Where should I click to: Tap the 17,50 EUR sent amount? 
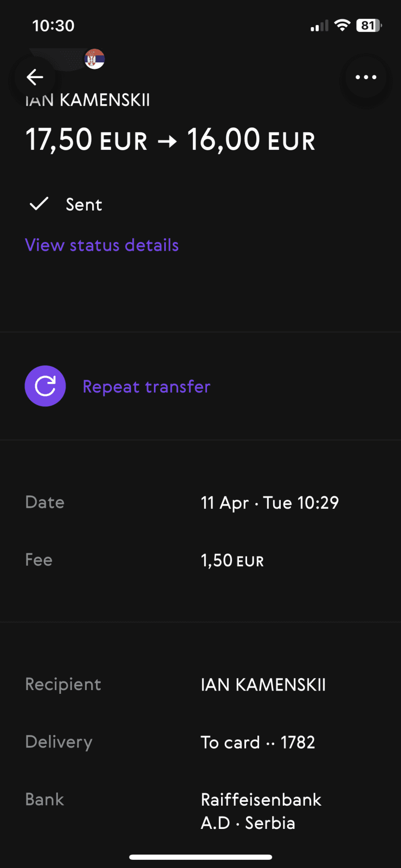click(x=87, y=140)
